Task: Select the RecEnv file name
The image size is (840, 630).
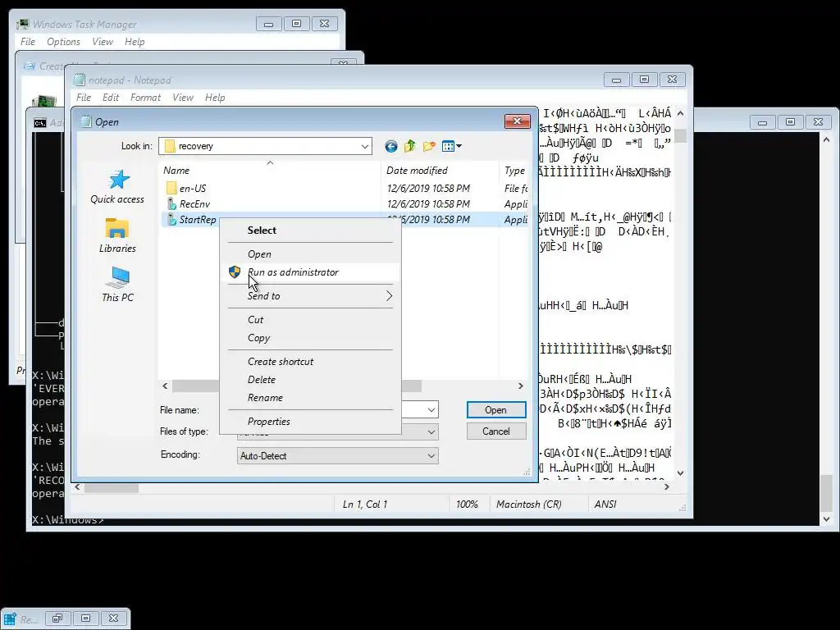Action: pos(194,204)
